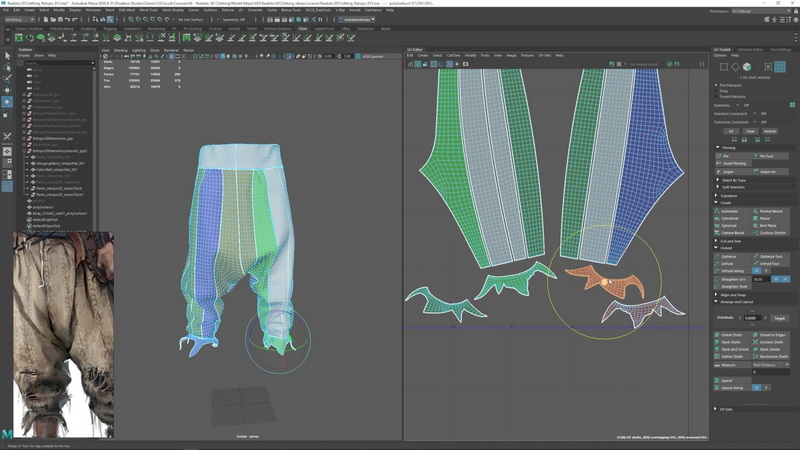Switch to the Attribute Editor tab
Image resolution: width=800 pixels, height=450 pixels.
pos(750,49)
